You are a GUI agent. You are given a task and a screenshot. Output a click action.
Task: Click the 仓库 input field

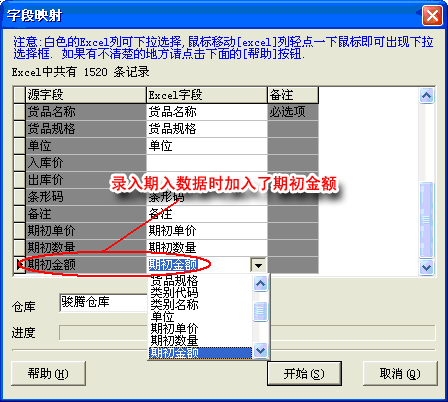(103, 303)
